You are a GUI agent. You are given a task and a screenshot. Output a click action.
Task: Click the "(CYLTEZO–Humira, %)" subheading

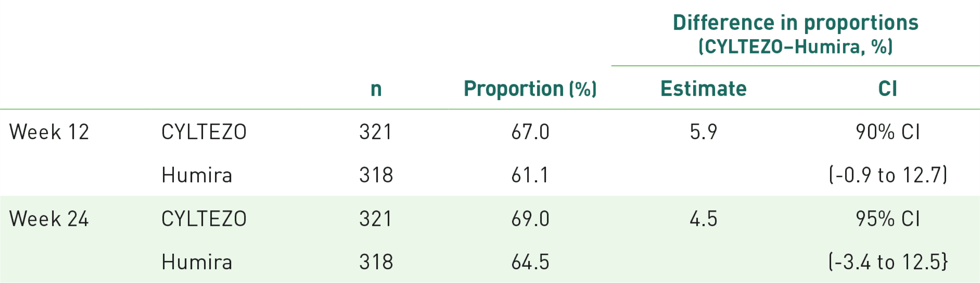tap(795, 47)
